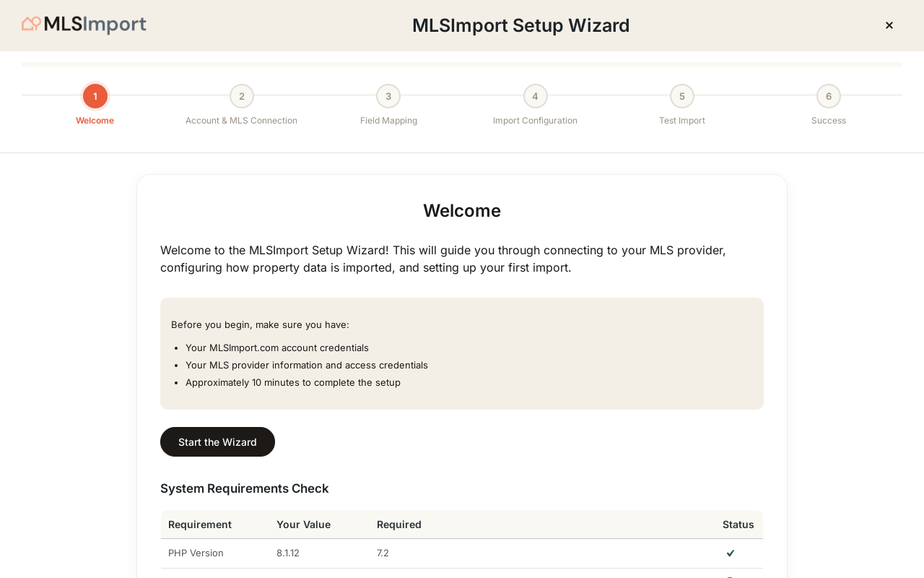This screenshot has height=578, width=924.
Task: Click the Required column header
Action: pos(399,525)
